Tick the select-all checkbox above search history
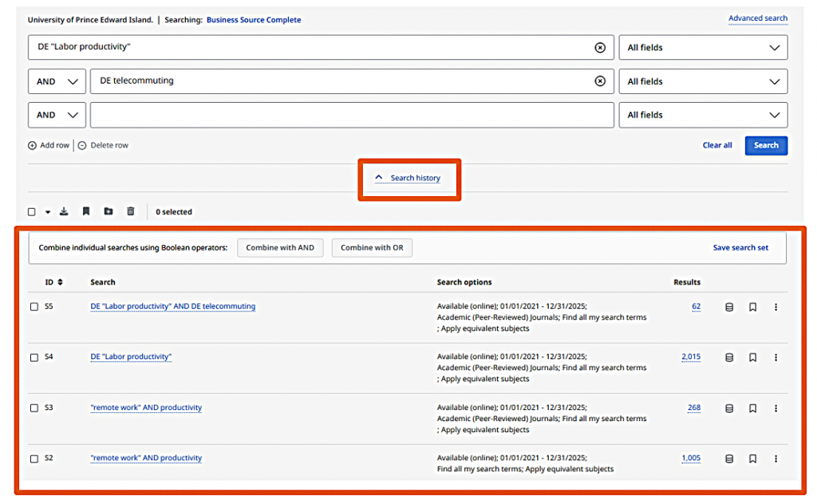This screenshot has width=817, height=504. click(32, 212)
